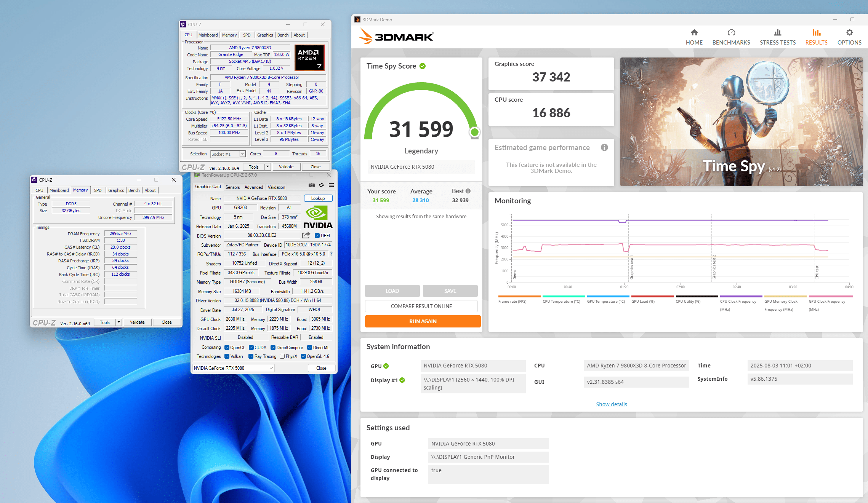Open the Show details link
This screenshot has height=503, width=868.
pos(611,404)
